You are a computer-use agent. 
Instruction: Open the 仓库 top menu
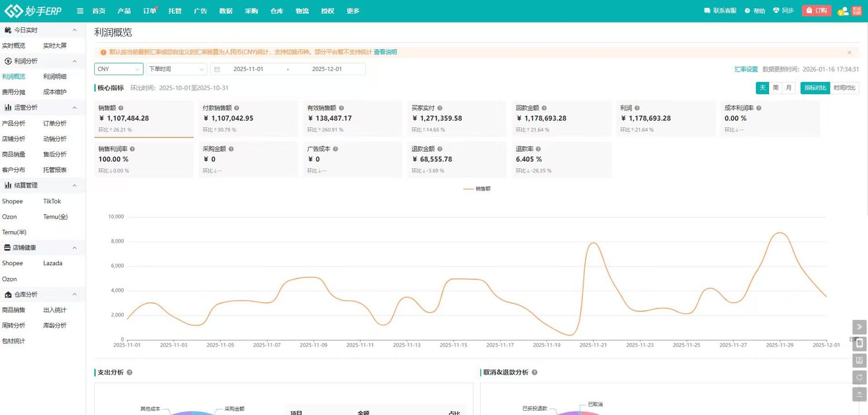coord(277,11)
